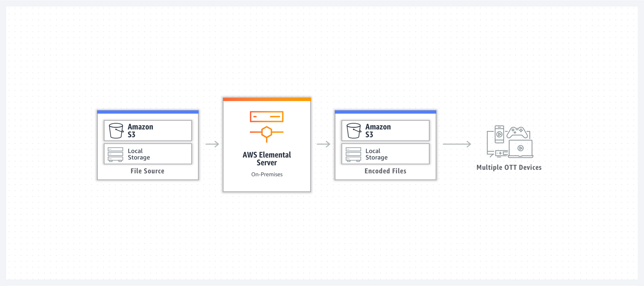The width and height of the screenshot is (644, 286).
Task: Click the 'On-Premises' caption
Action: 267,174
